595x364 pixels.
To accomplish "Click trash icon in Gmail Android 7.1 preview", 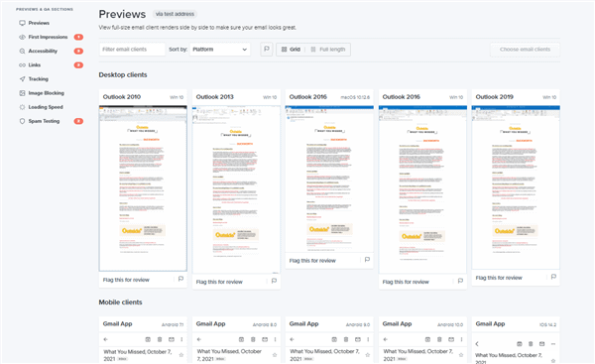I will (x=160, y=339).
